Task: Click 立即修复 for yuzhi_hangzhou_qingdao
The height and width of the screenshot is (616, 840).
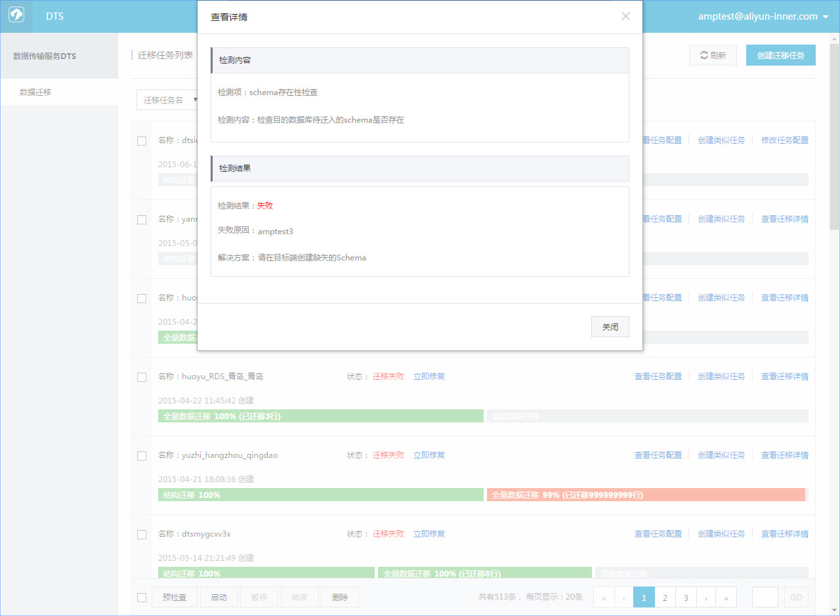Action: coord(429,455)
